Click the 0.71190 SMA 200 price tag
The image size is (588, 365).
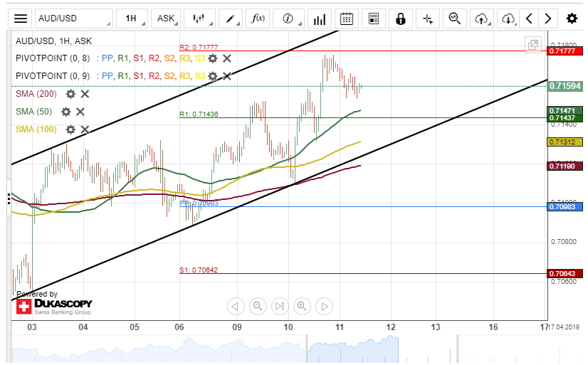(x=565, y=166)
